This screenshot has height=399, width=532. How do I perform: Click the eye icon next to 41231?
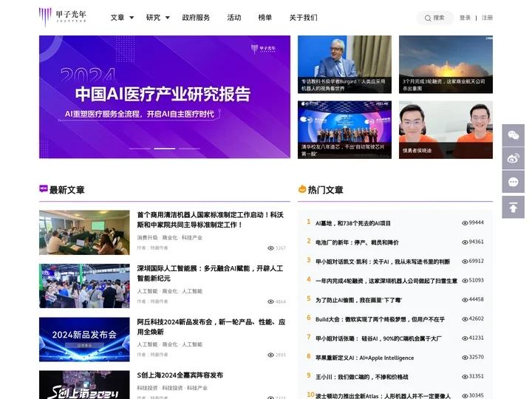(x=465, y=338)
